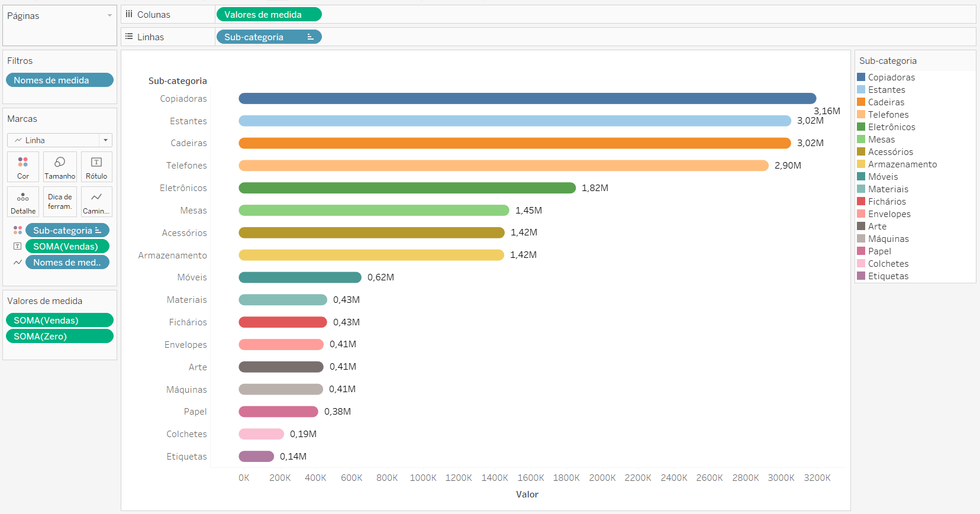980x514 pixels.
Task: Click the Valores de medida card title
Action: [45, 300]
